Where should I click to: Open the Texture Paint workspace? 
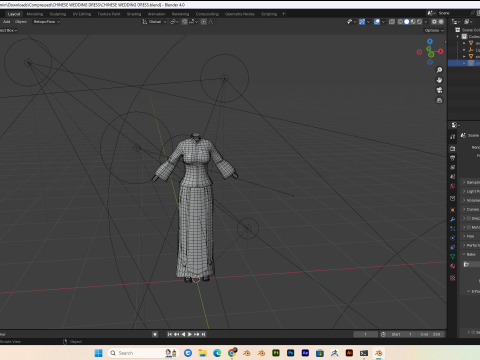point(109,14)
